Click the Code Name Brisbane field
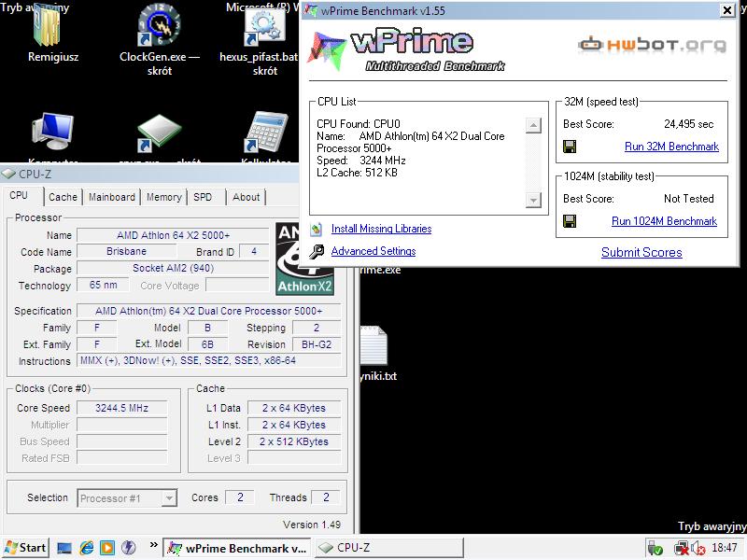This screenshot has height=560, width=747. coord(127,251)
